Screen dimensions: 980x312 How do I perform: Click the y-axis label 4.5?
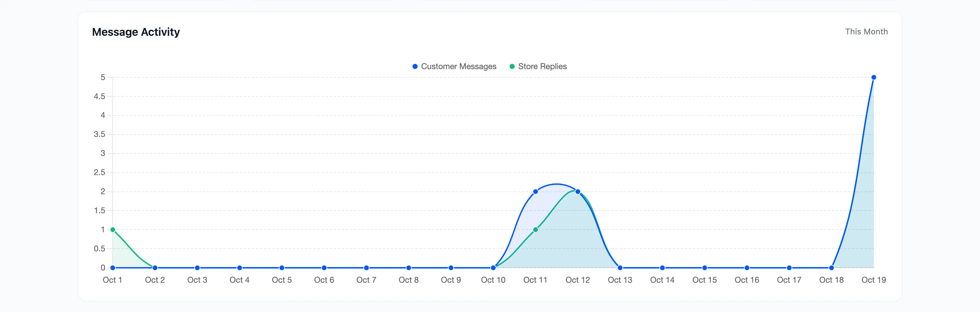pyautogui.click(x=100, y=96)
